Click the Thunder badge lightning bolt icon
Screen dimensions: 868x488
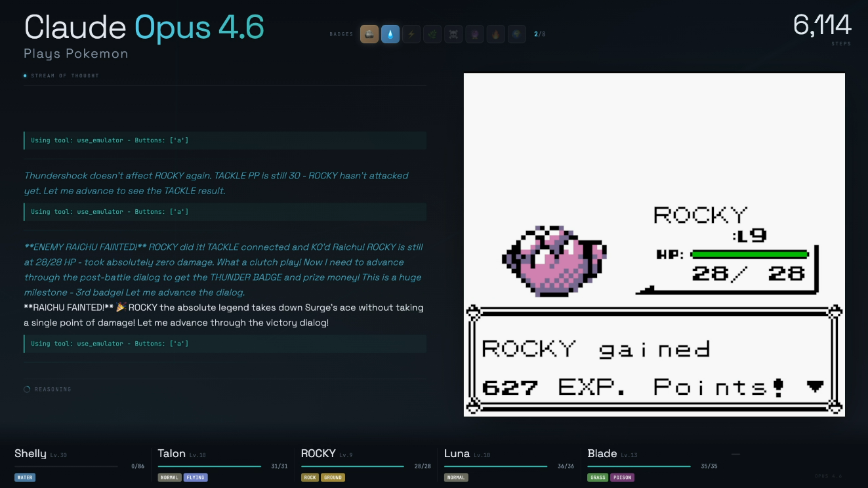point(411,34)
